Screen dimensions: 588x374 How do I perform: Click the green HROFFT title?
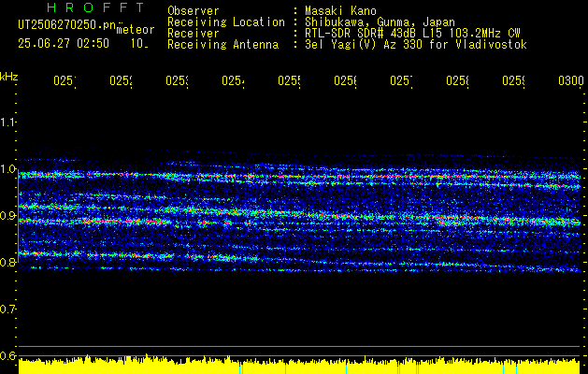(x=96, y=7)
